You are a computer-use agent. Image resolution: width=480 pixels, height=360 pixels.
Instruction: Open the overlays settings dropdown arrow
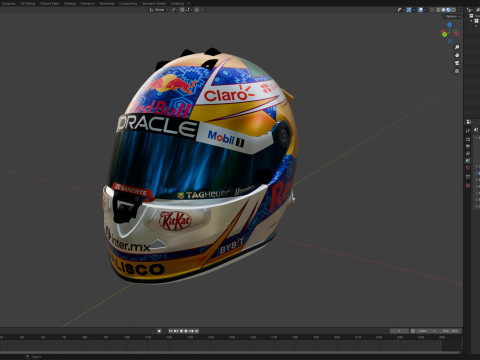426,10
